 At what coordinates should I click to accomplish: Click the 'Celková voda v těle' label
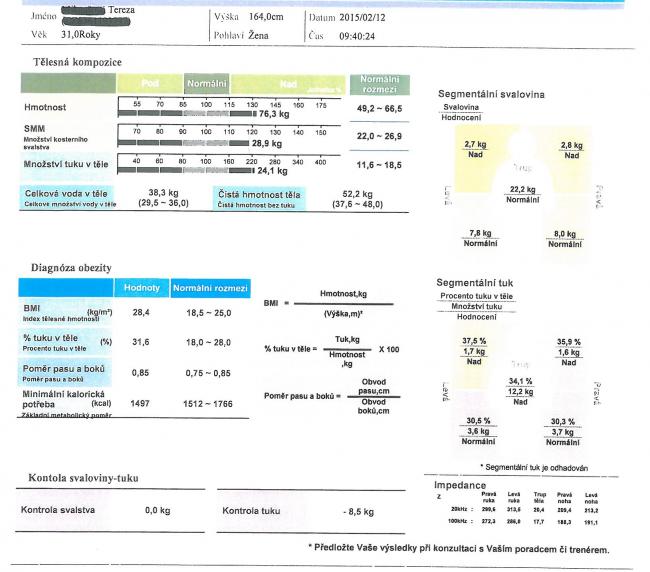coord(66,194)
